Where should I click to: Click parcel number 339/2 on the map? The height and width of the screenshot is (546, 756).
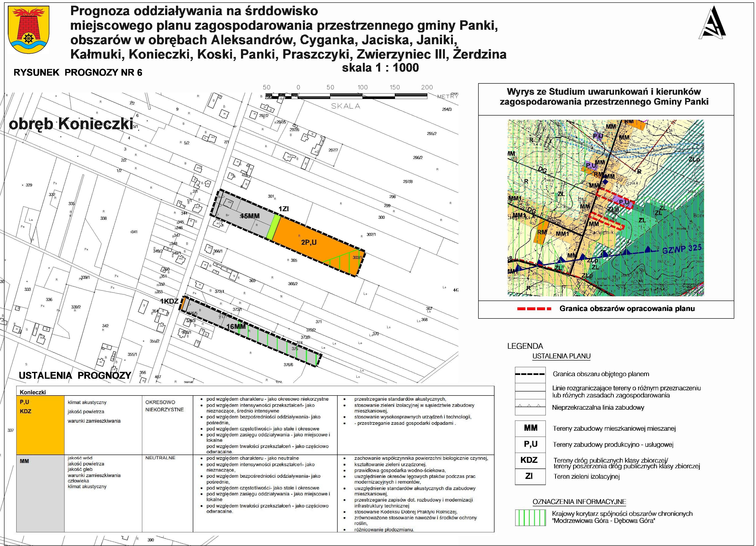[76, 307]
